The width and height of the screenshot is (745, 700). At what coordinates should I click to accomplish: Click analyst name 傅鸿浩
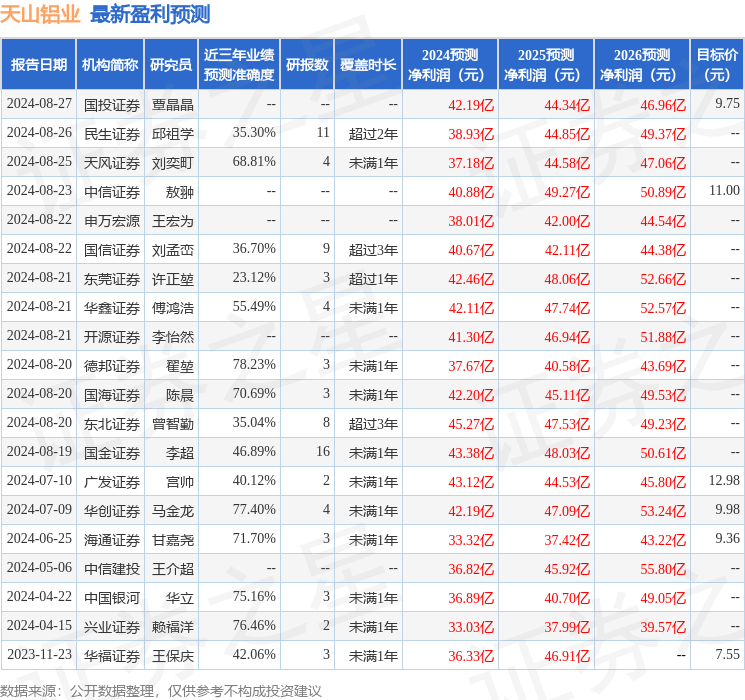pos(172,308)
